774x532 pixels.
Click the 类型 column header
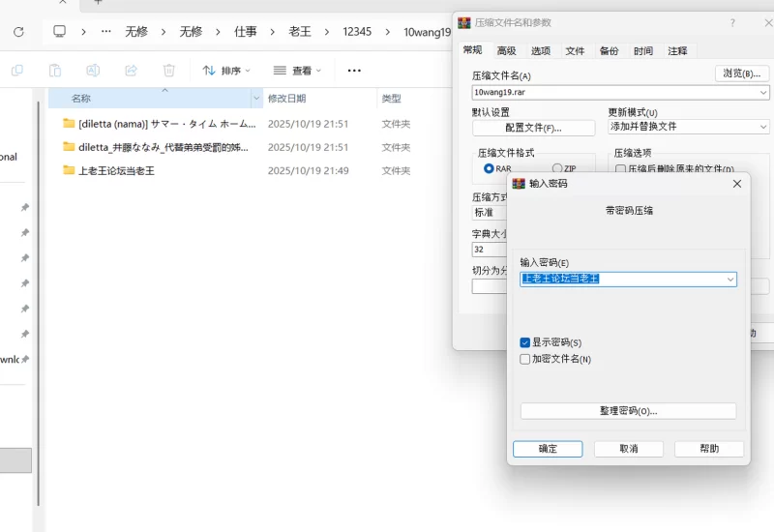[414, 99]
